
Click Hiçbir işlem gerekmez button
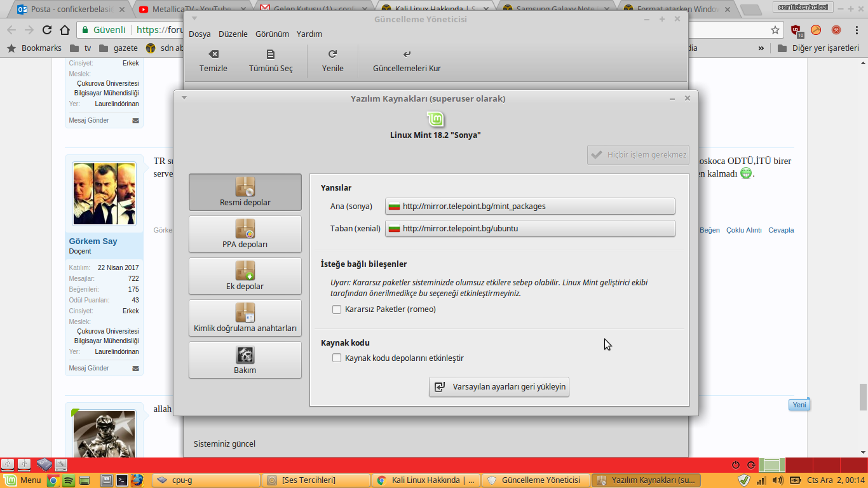(638, 154)
